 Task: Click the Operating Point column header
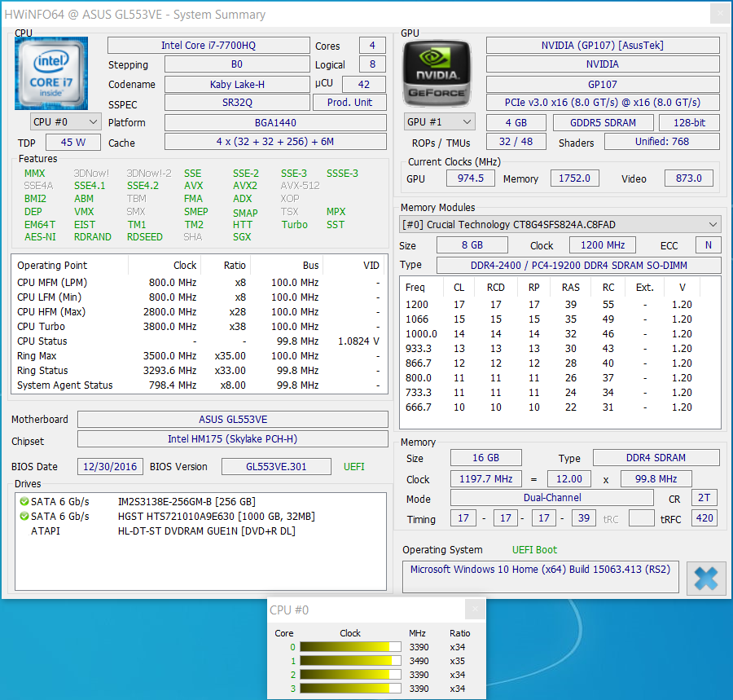point(70,265)
